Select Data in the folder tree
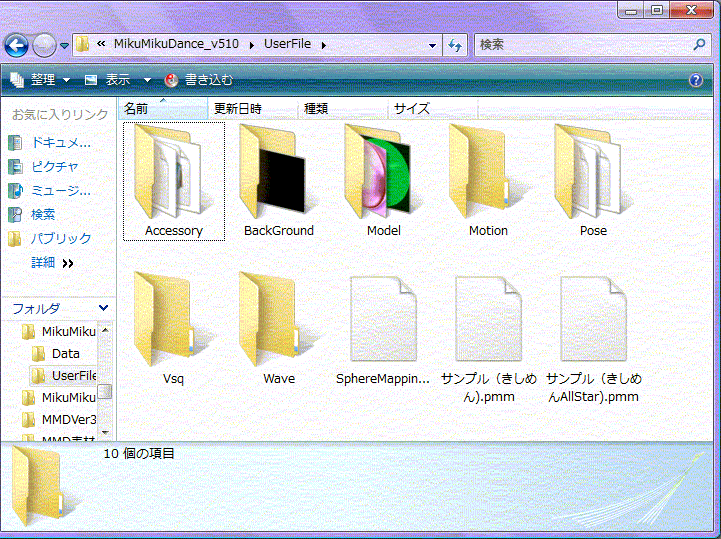Screen dimensions: 721x539 pyautogui.click(x=56, y=354)
